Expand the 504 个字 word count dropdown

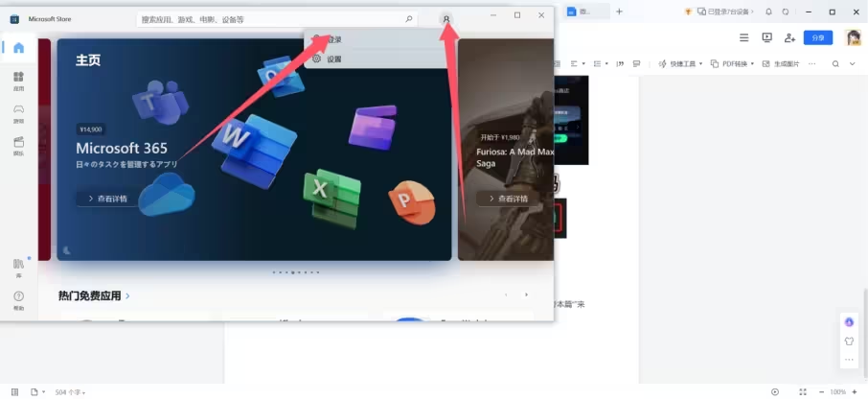tap(70, 392)
